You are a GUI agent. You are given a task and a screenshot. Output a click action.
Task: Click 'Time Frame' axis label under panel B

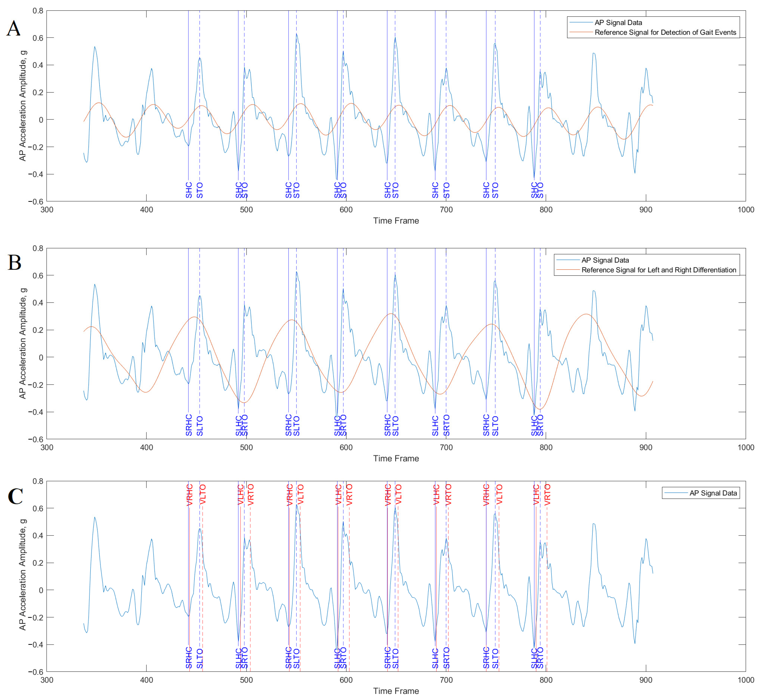click(x=396, y=458)
